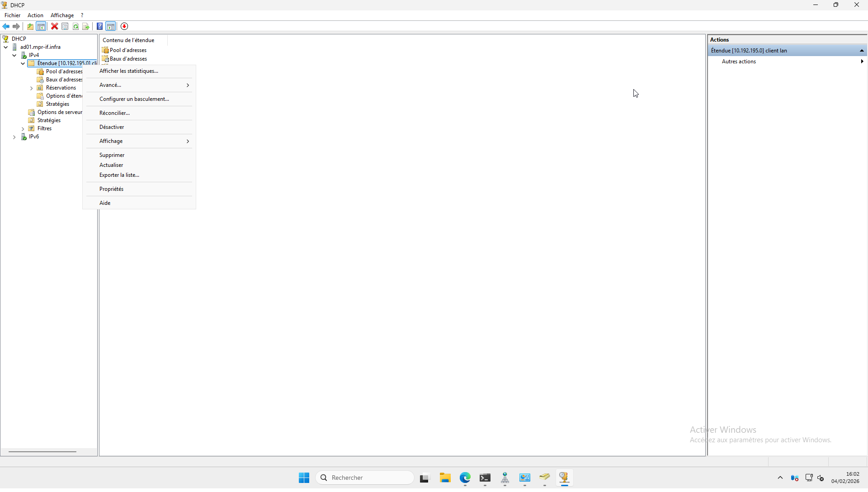Choose Configurer un basculement in context menu

[134, 99]
